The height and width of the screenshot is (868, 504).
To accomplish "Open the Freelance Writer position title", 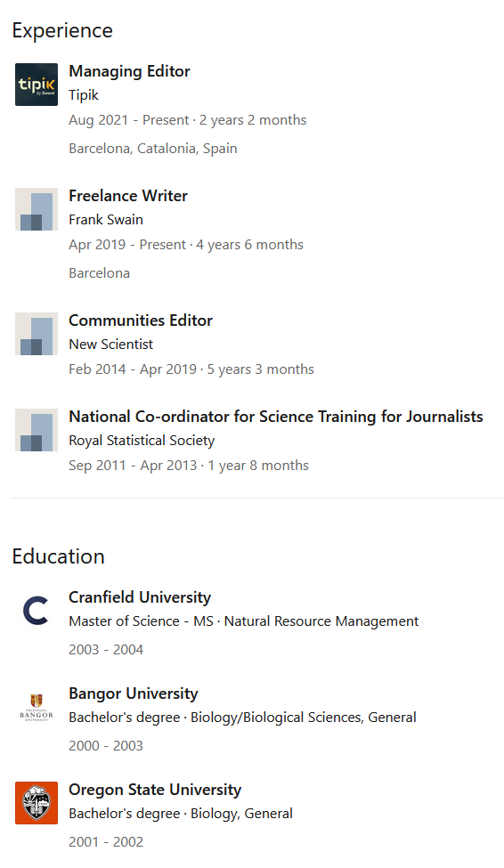I will click(128, 196).
